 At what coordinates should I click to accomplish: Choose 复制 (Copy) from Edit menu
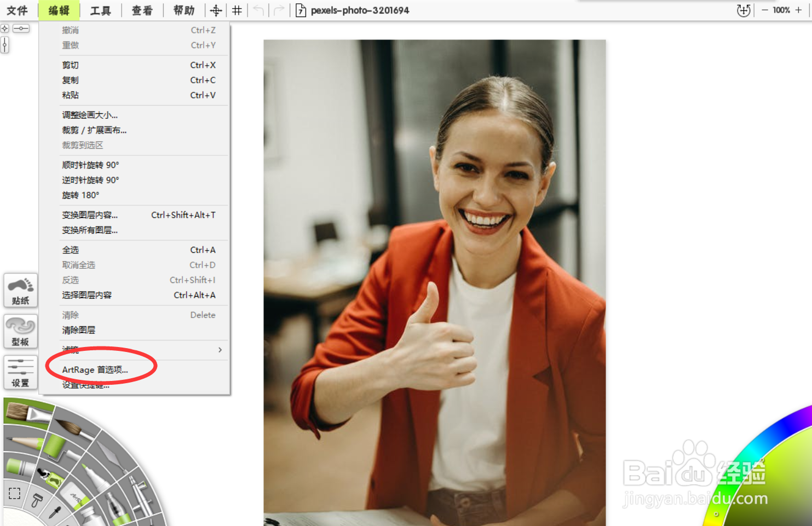134,80
